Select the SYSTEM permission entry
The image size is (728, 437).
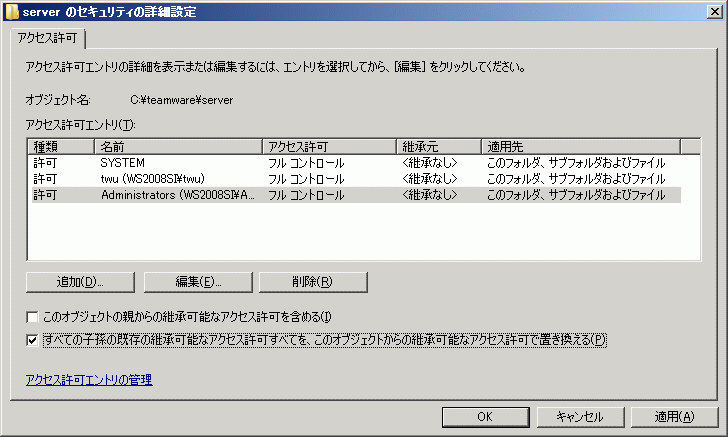click(356, 163)
